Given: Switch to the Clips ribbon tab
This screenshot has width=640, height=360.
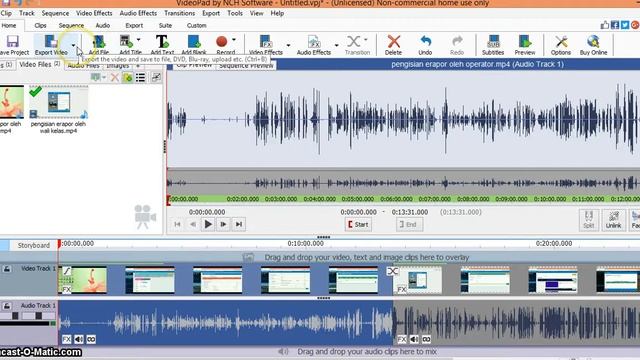Looking at the screenshot, I should click(40, 25).
